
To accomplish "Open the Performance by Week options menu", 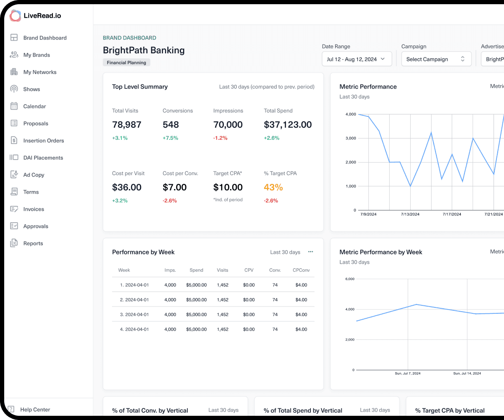I will [311, 252].
